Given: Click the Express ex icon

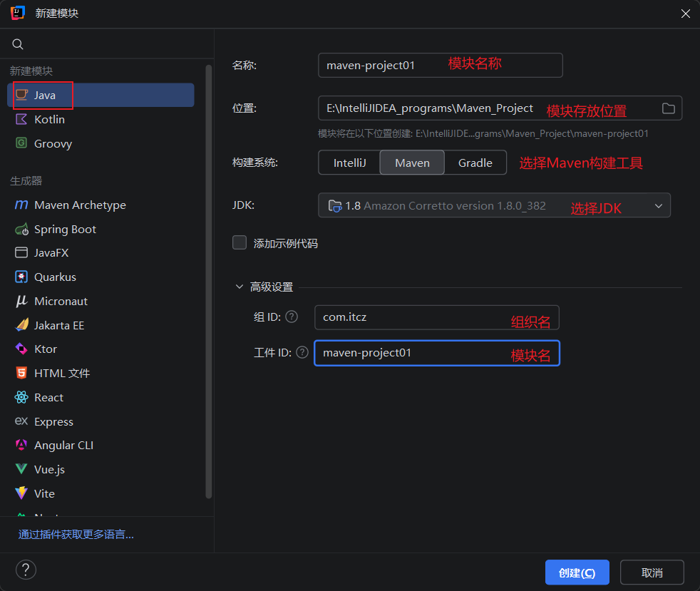Looking at the screenshot, I should (x=21, y=421).
